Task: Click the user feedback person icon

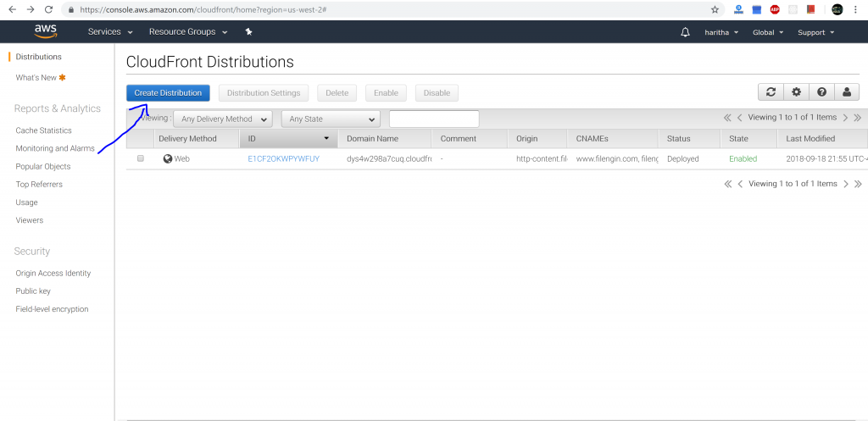Action: click(847, 92)
